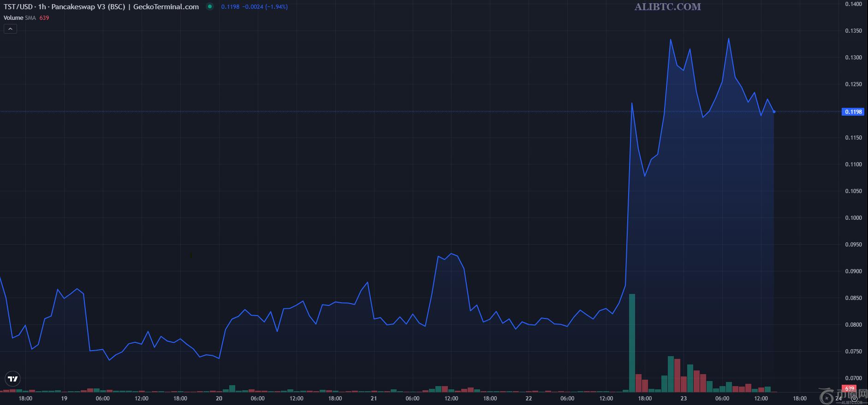
Task: Click the 0.1250 price axis label
Action: tap(853, 84)
